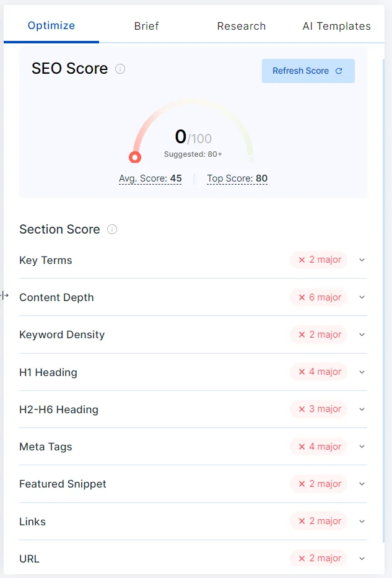Expand the H2-H6 Heading section
This screenshot has width=392, height=578.
(x=362, y=409)
